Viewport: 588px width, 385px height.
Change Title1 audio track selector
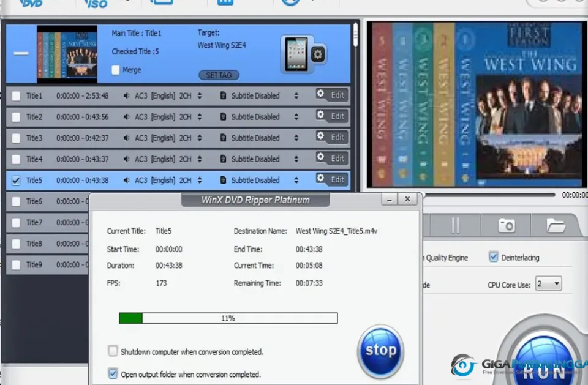click(x=200, y=96)
